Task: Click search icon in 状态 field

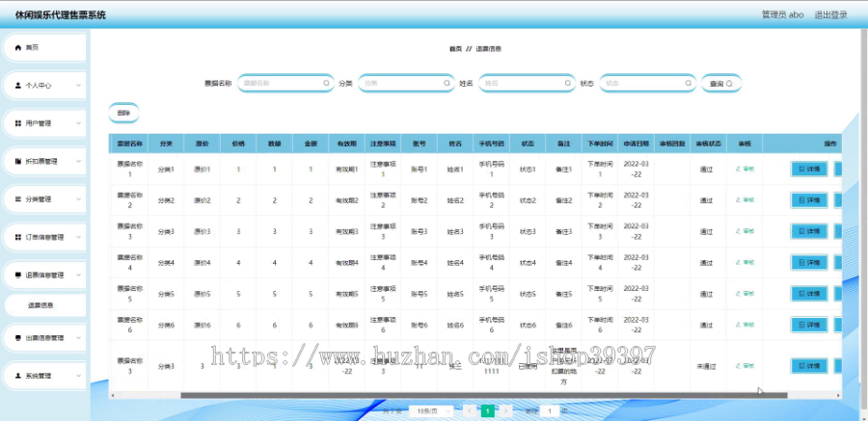Action: click(688, 83)
